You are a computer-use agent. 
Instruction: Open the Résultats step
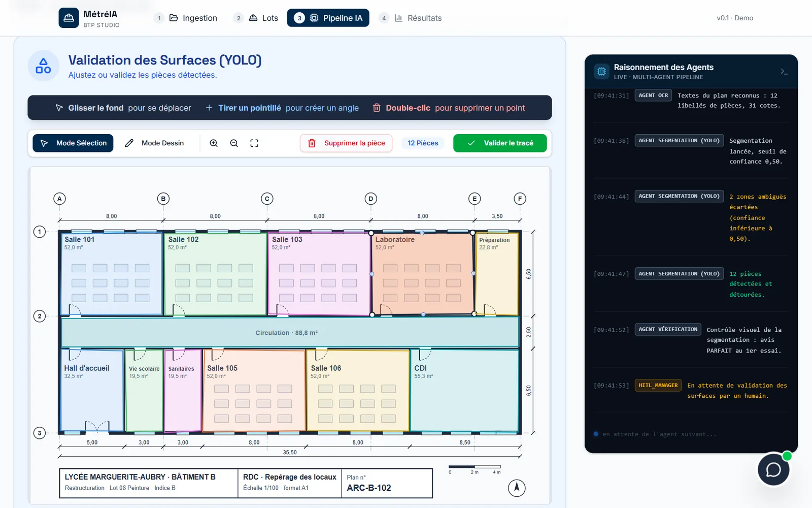(x=410, y=18)
